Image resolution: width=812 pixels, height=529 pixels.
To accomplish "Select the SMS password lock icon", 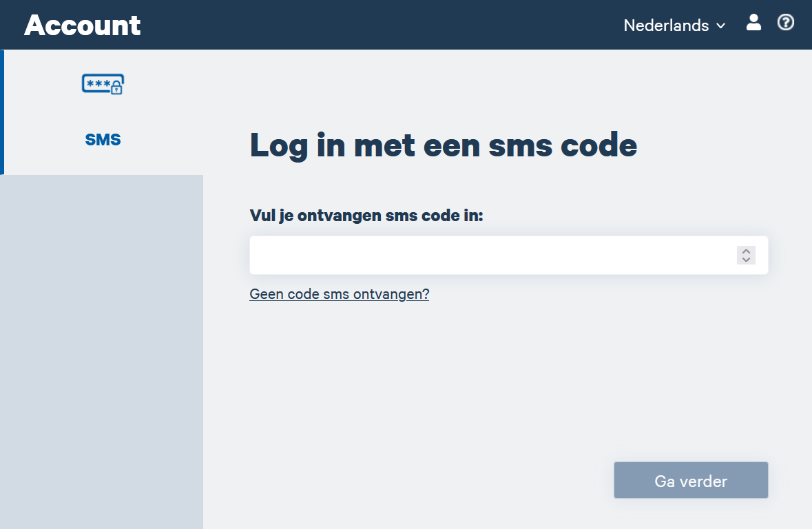I will tap(102, 84).
